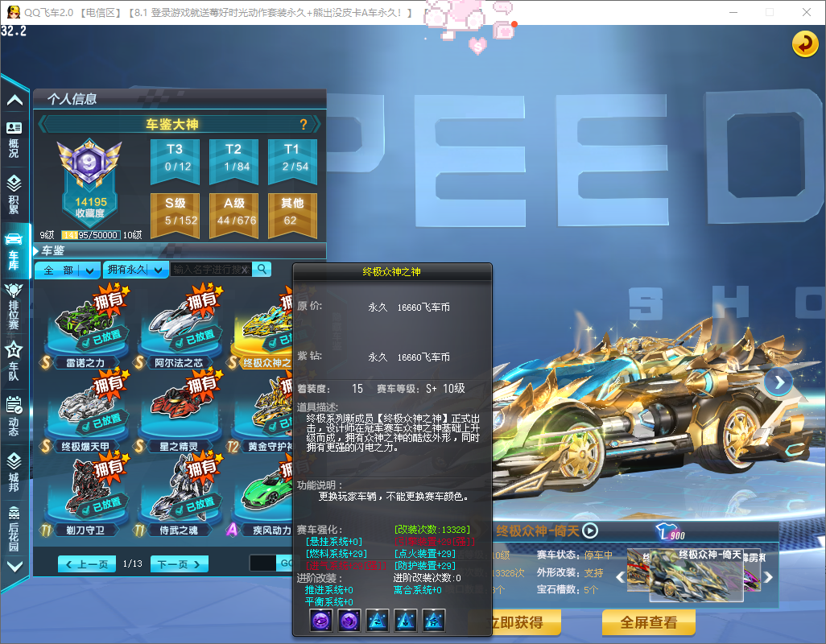Viewport: 826px width, 644px height.
Task: Select the T3 category tile
Action: click(x=175, y=161)
